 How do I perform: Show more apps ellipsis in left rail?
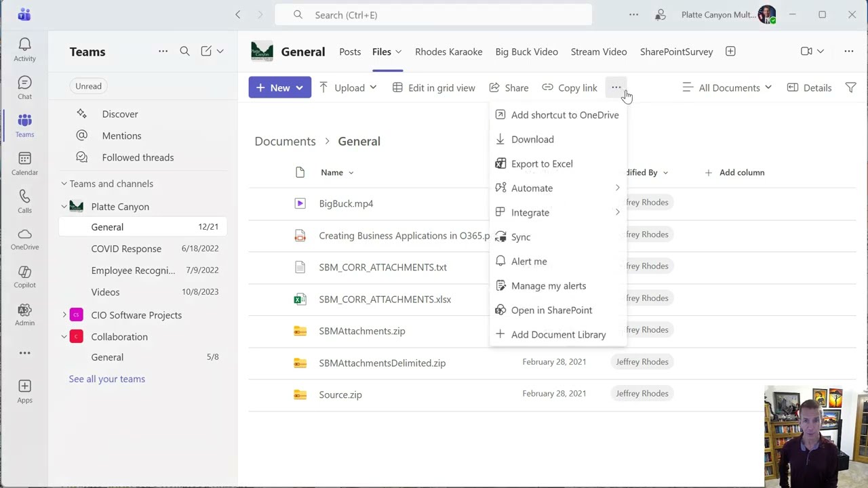tap(24, 353)
